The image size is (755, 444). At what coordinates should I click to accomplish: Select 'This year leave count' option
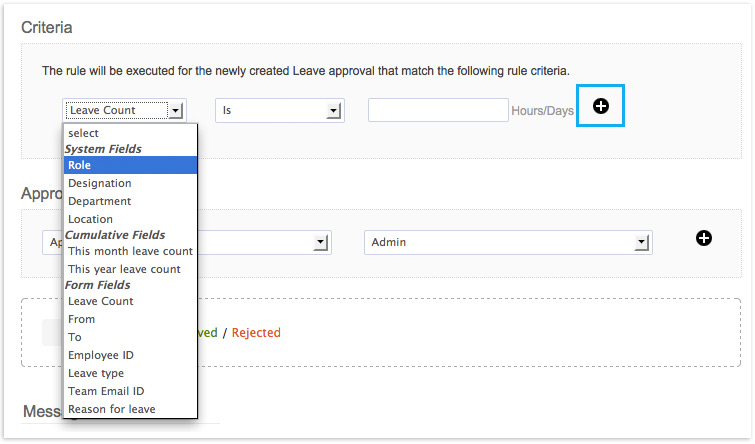[x=130, y=269]
